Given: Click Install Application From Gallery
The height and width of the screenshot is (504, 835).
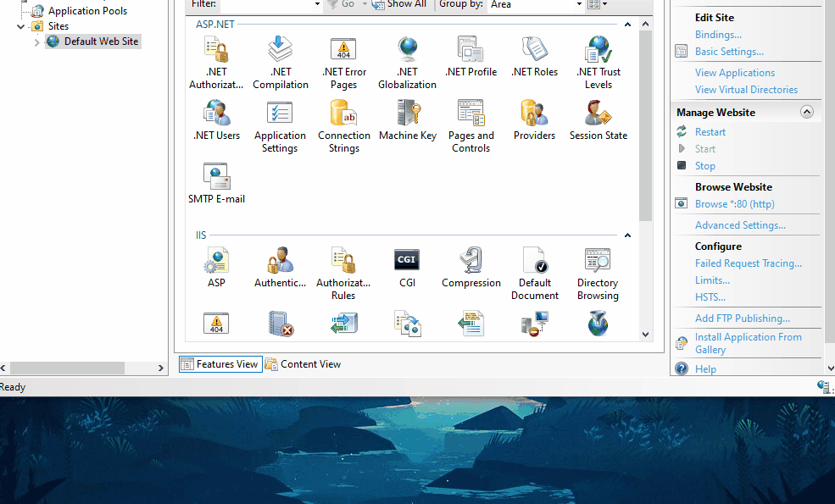Looking at the screenshot, I should click(748, 343).
